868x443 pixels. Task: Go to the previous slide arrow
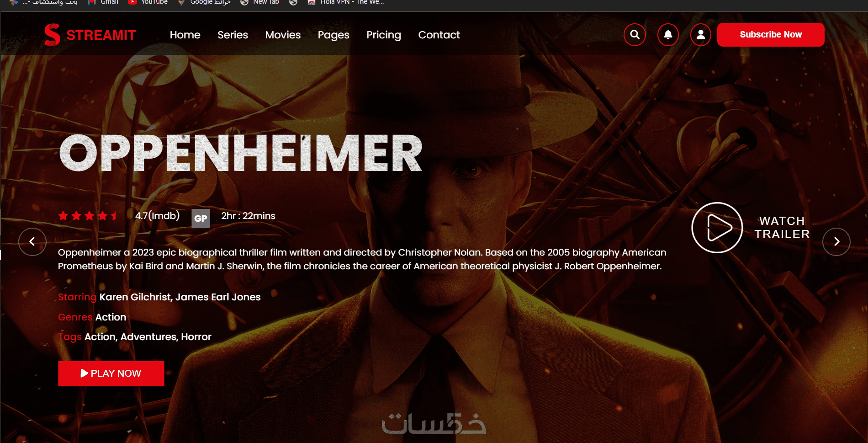[x=32, y=241]
